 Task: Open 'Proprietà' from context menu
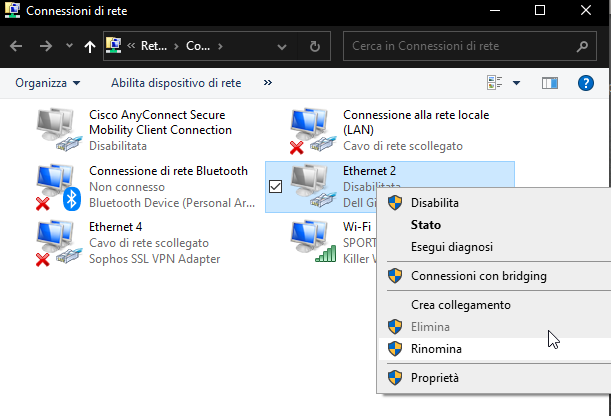pyautogui.click(x=494, y=378)
